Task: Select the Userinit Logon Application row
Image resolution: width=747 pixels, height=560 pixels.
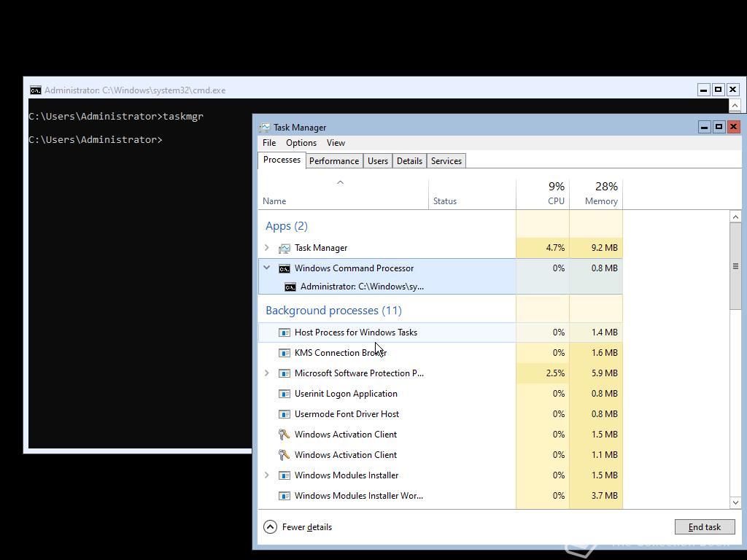Action: point(440,394)
